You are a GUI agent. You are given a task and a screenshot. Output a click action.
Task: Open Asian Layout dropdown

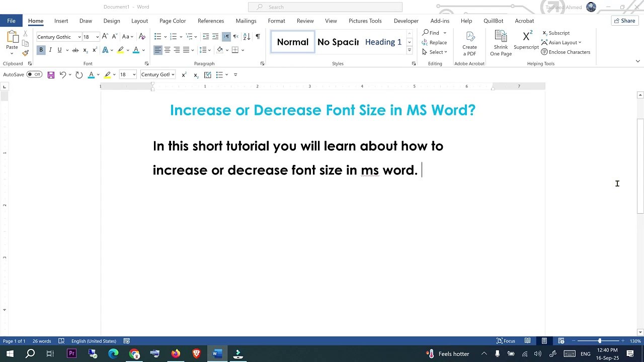[561, 42]
